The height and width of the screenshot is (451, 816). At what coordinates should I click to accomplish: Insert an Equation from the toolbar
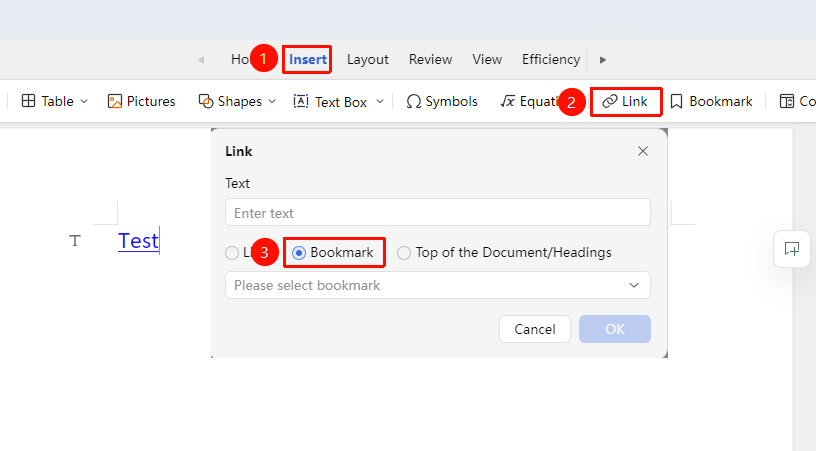pyautogui.click(x=528, y=101)
